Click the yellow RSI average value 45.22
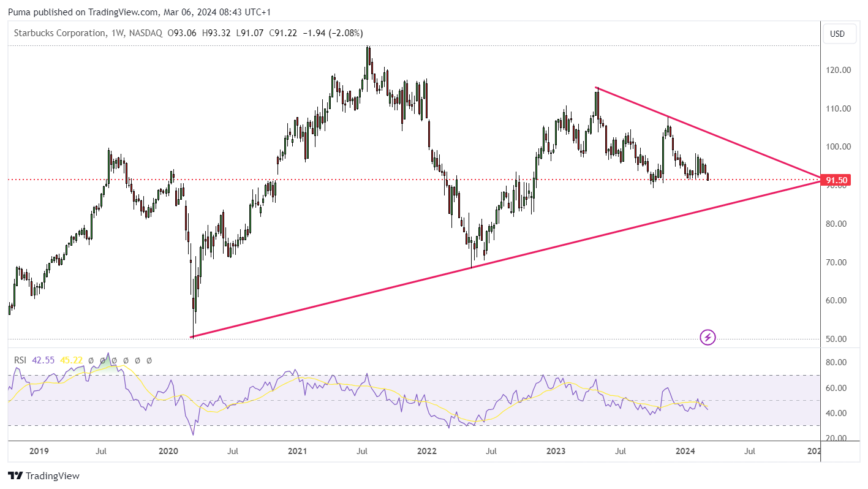The width and height of the screenshot is (868, 489). (x=72, y=360)
